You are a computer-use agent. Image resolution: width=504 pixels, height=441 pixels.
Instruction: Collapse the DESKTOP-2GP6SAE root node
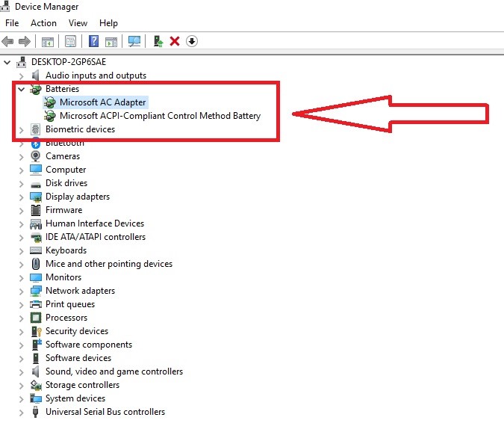pyautogui.click(x=7, y=62)
